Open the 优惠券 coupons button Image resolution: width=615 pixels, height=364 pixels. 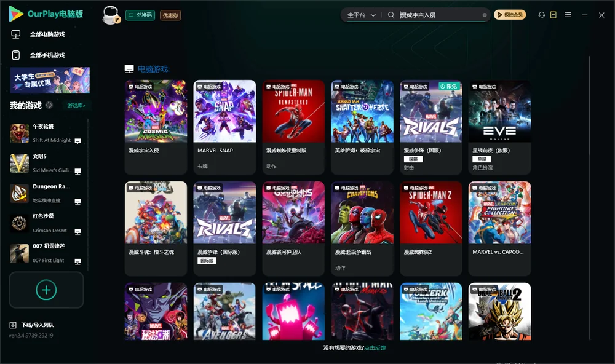point(170,15)
